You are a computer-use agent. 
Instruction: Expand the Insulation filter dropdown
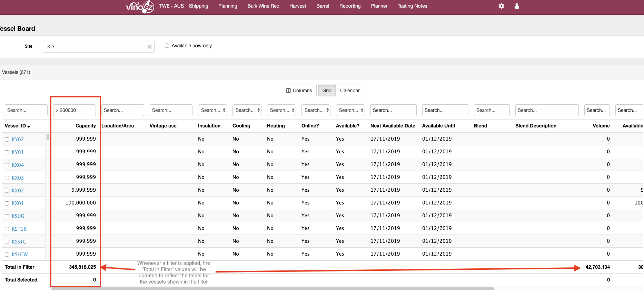click(x=212, y=110)
